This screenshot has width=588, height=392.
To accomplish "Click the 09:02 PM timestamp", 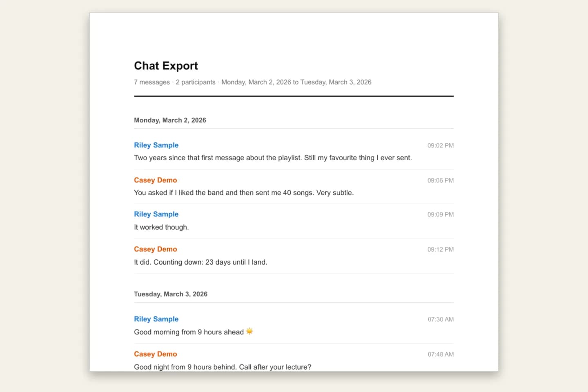I will coord(441,145).
